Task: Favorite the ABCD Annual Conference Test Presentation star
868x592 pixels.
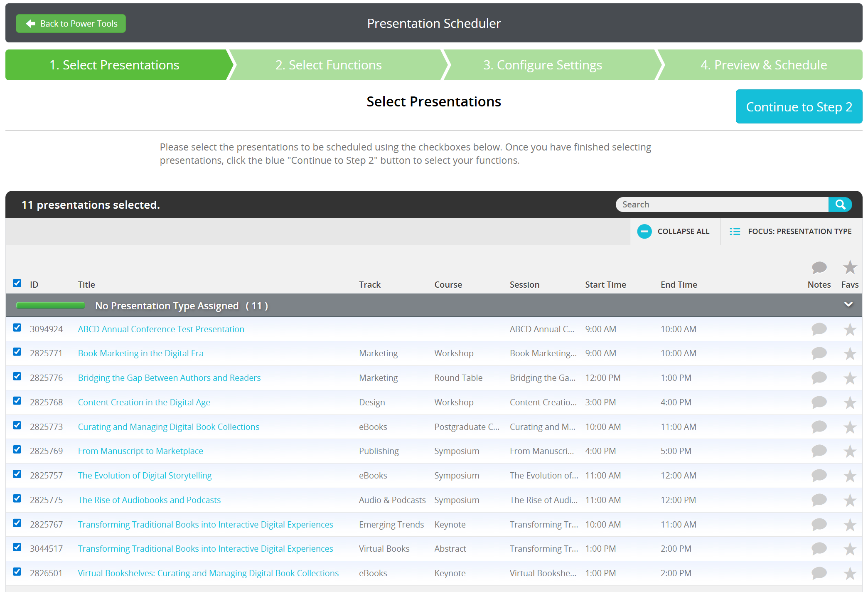Action: [850, 330]
